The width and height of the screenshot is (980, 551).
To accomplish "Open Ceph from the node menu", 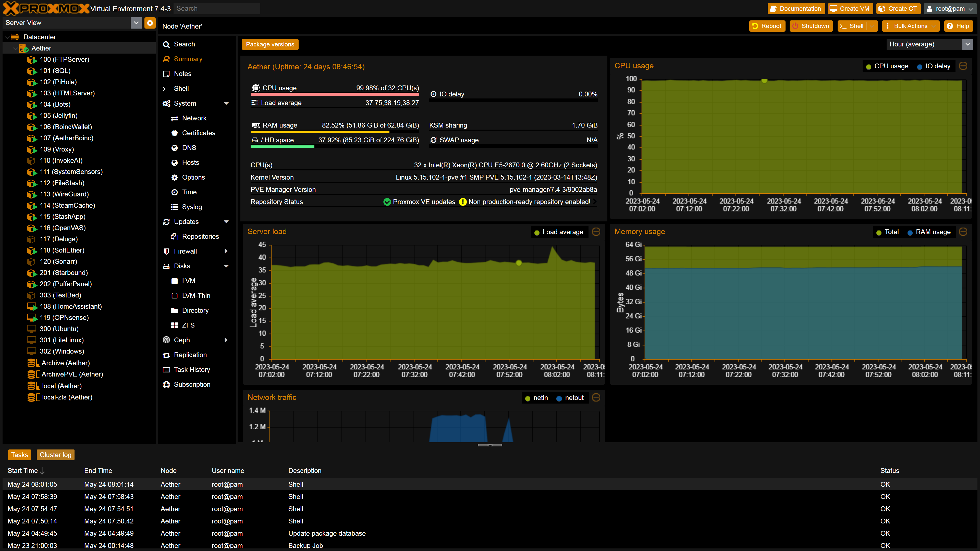I will 182,340.
